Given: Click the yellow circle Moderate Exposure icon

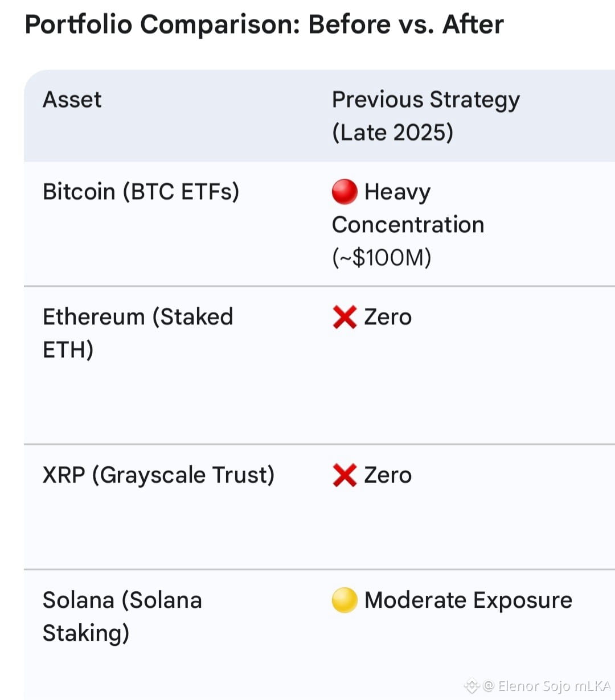Looking at the screenshot, I should pos(345,600).
